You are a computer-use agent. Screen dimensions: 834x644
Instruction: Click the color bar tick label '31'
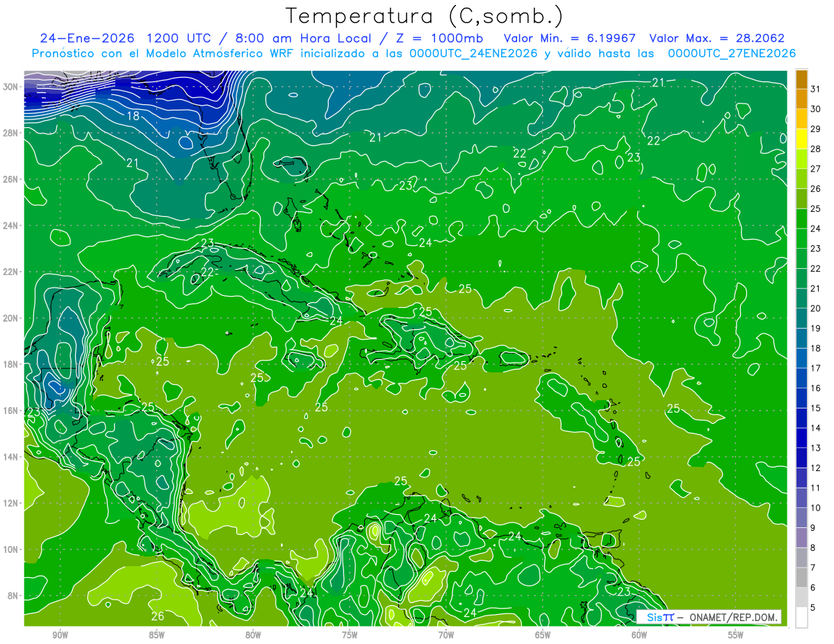(x=816, y=88)
